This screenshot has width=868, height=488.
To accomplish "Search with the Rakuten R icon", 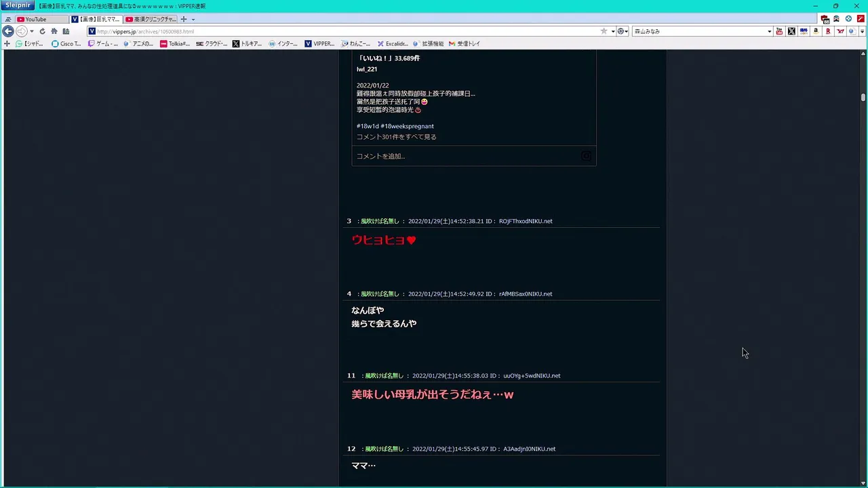I will 828,31.
